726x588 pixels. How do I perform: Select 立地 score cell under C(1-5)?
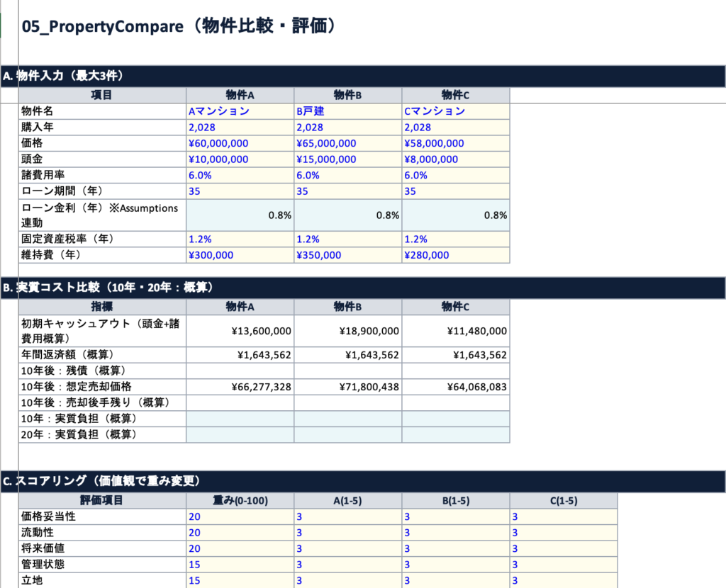tap(563, 580)
